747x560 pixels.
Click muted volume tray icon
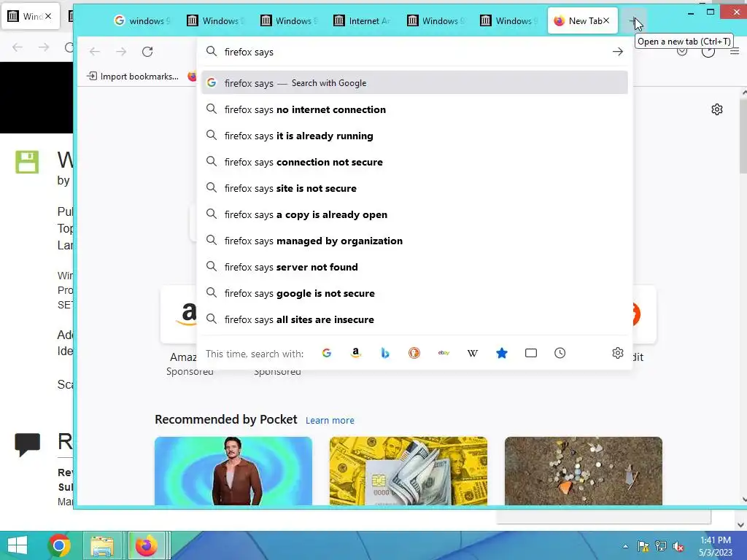pyautogui.click(x=678, y=545)
